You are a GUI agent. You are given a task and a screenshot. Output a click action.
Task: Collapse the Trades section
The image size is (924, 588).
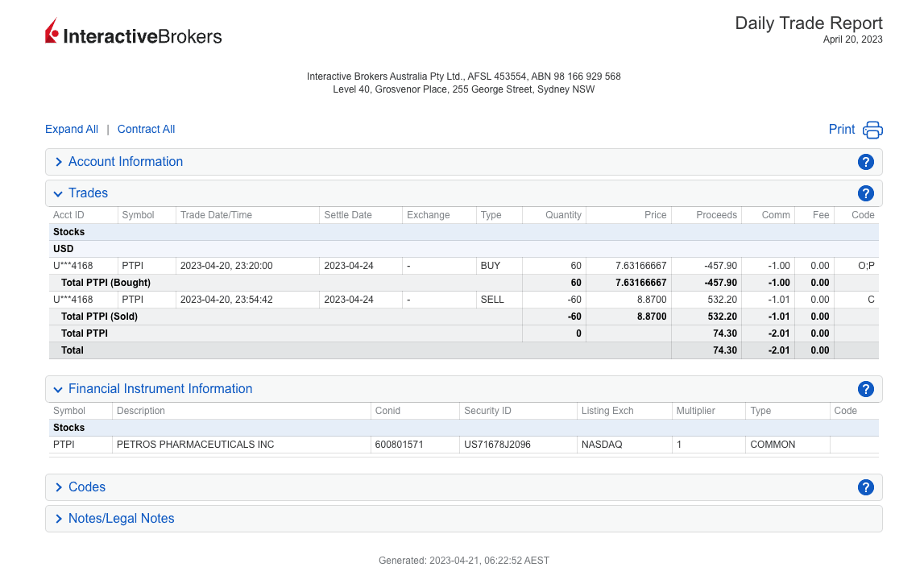88,193
